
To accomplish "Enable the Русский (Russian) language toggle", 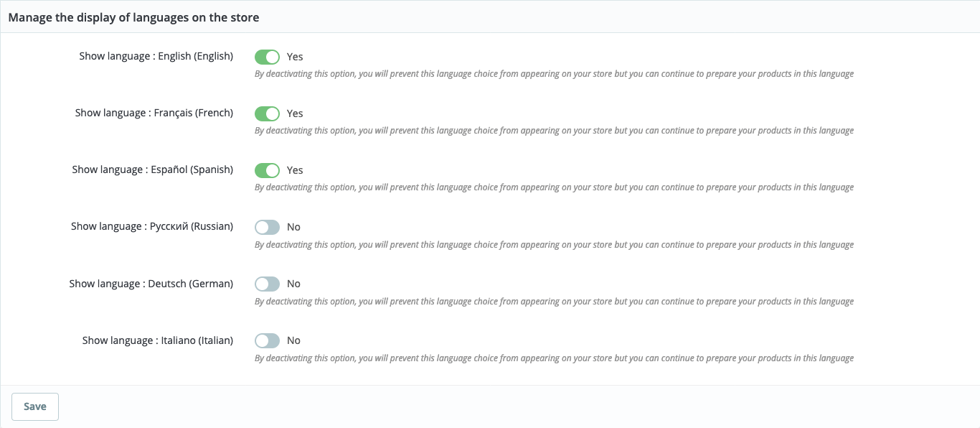I will [x=267, y=227].
